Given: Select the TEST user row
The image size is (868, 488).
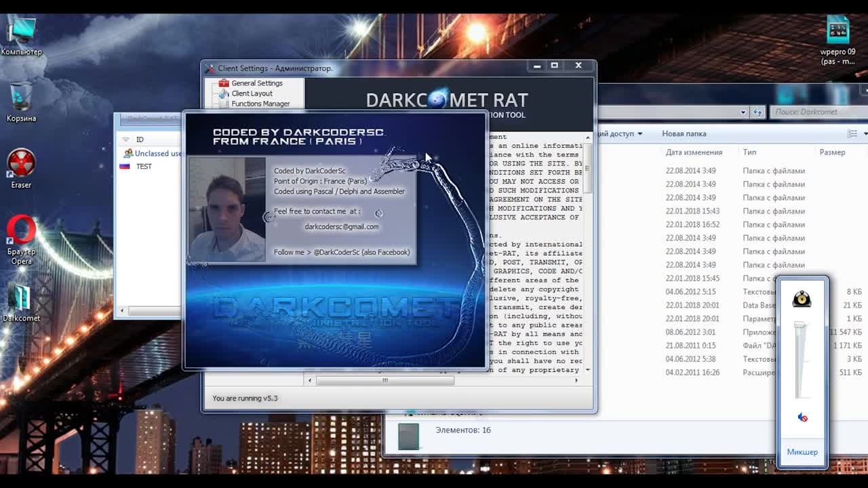Looking at the screenshot, I should [144, 166].
